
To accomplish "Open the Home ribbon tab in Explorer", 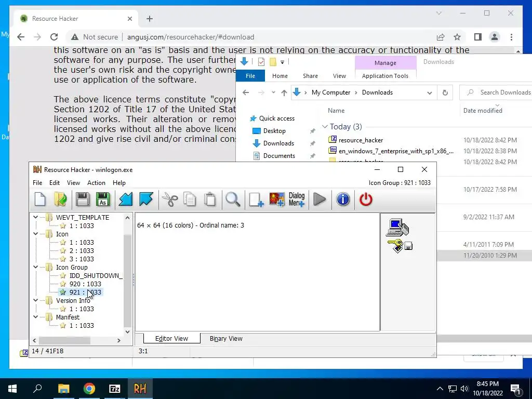I will point(280,76).
